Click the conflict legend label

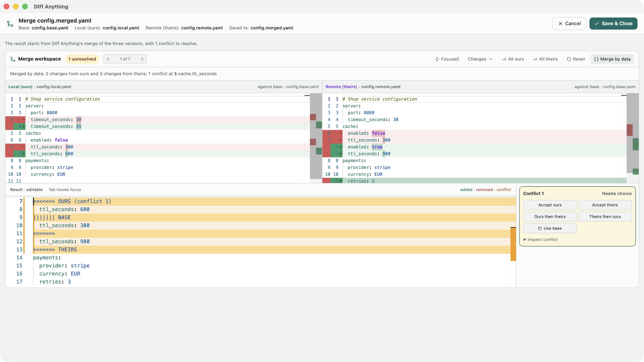click(504, 190)
